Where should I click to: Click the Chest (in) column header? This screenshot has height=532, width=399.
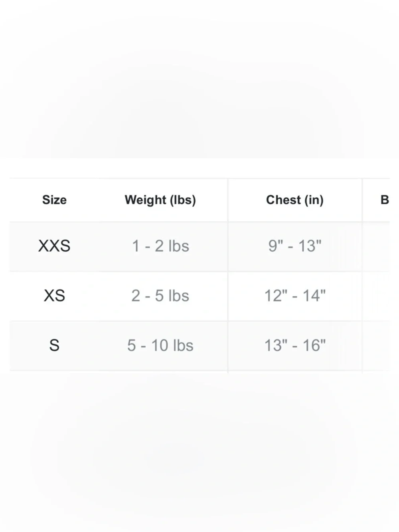[295, 200]
